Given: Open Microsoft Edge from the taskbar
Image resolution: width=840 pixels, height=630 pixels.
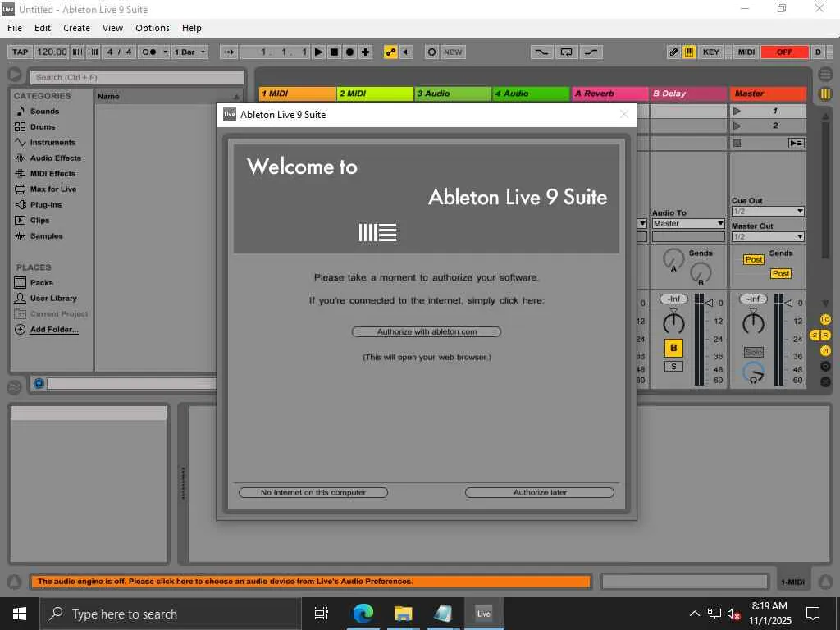Looking at the screenshot, I should point(363,614).
